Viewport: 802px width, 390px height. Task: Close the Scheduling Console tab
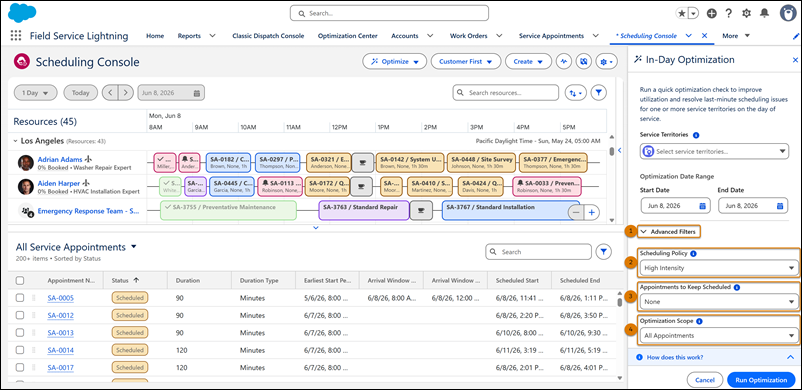point(704,36)
